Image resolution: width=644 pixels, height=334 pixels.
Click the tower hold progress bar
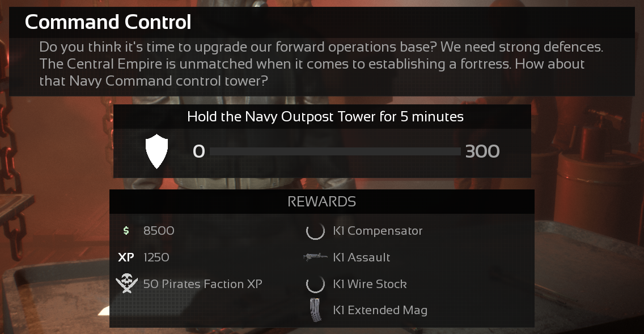334,152
